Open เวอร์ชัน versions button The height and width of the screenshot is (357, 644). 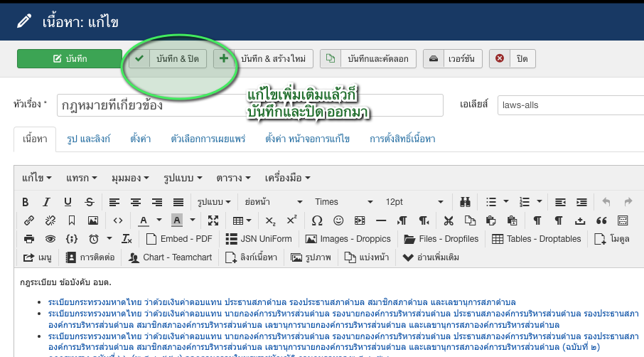pos(453,58)
